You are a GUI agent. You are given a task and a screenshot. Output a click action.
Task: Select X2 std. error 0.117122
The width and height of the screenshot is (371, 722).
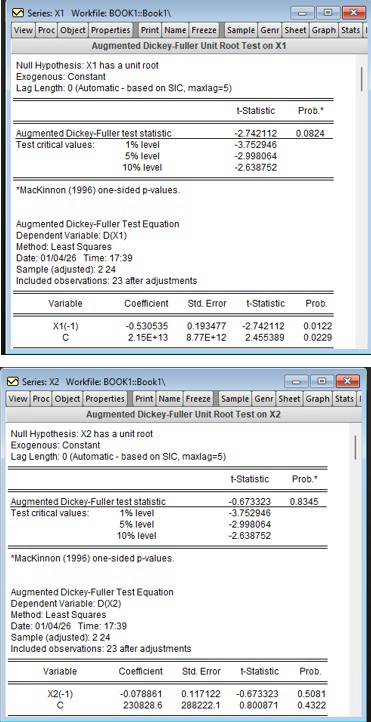[x=201, y=694]
